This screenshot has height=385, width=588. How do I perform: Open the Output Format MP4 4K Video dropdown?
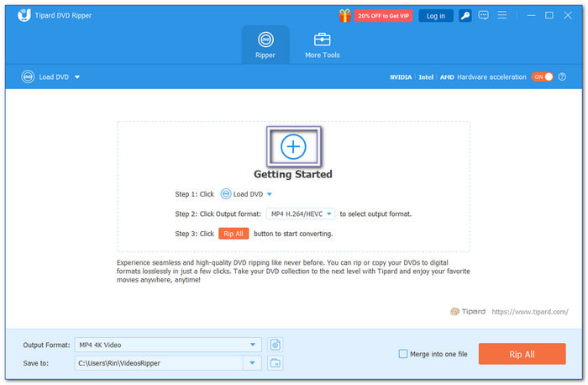click(x=168, y=345)
